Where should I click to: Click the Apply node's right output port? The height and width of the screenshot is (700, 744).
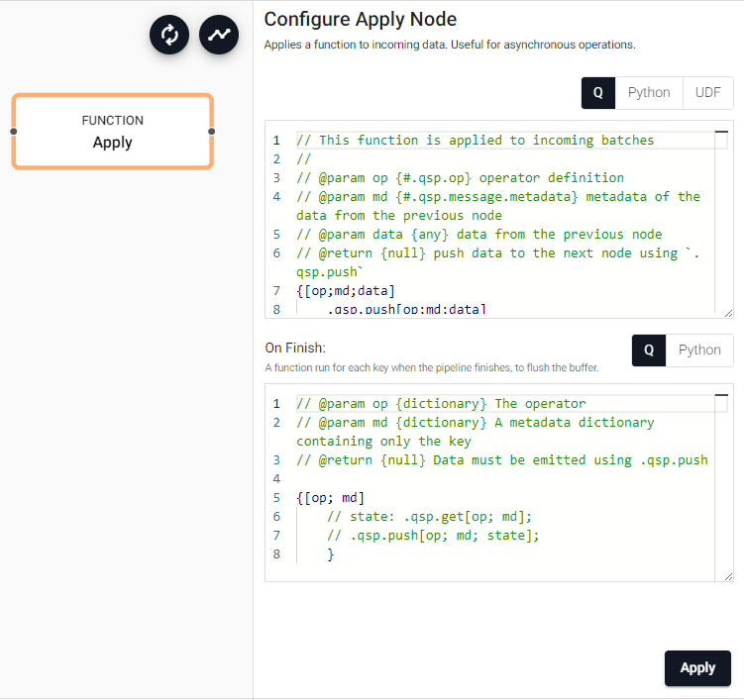pyautogui.click(x=212, y=132)
